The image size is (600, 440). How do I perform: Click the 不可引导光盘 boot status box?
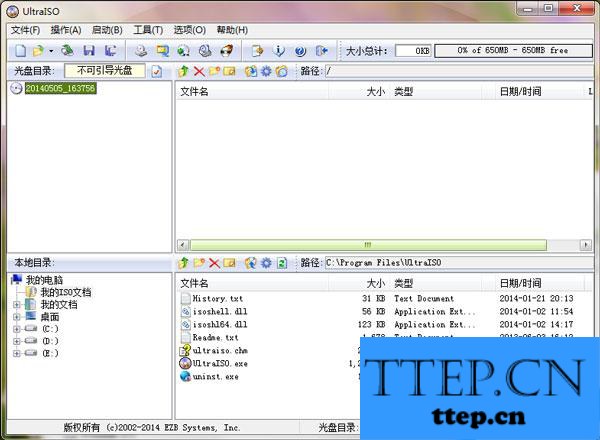105,70
